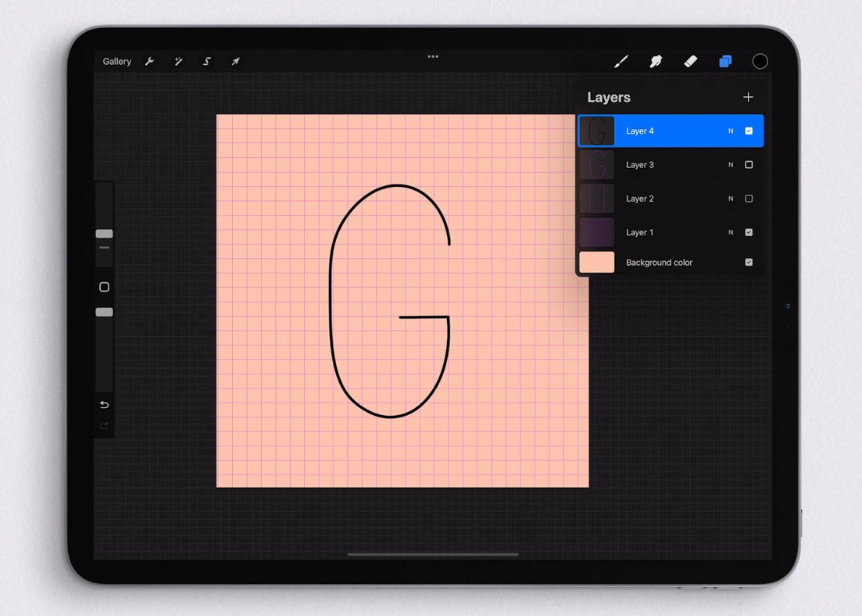Select the Selection tool
Viewport: 862px width, 616px height.
206,61
